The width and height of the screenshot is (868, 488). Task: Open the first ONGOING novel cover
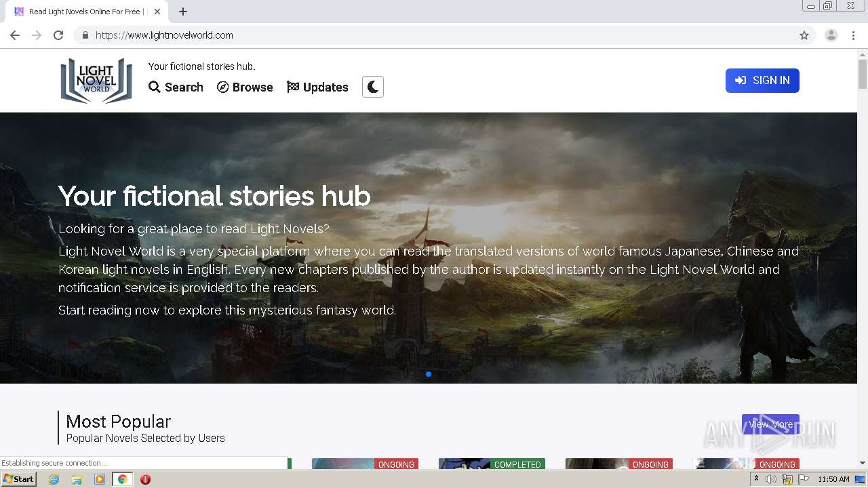click(365, 464)
